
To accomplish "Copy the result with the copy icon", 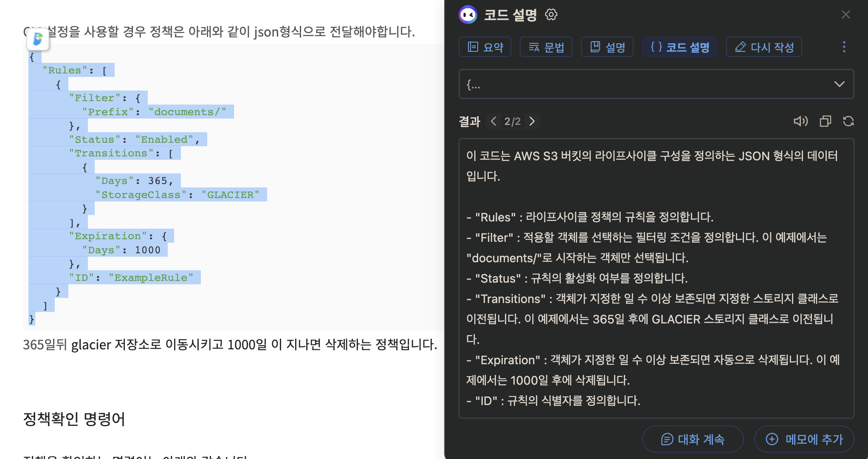I will (825, 122).
